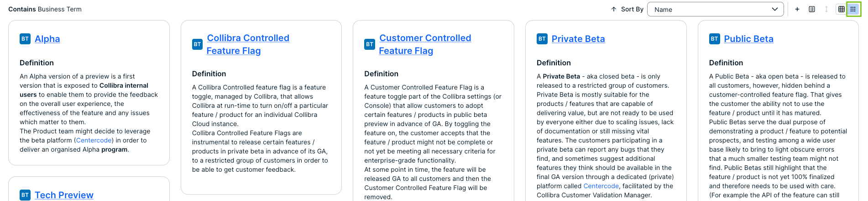The height and width of the screenshot is (201, 868).
Task: Click BT icon beside Public Beta
Action: click(x=715, y=39)
